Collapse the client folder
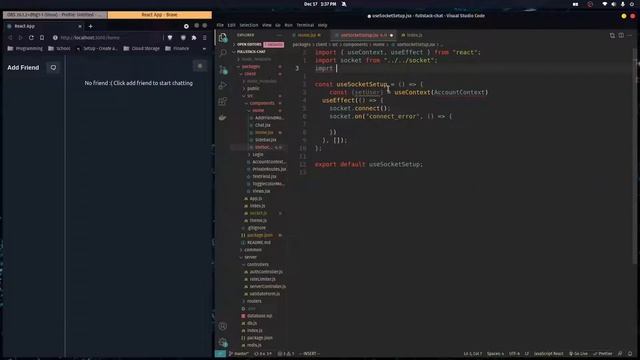 (x=250, y=74)
